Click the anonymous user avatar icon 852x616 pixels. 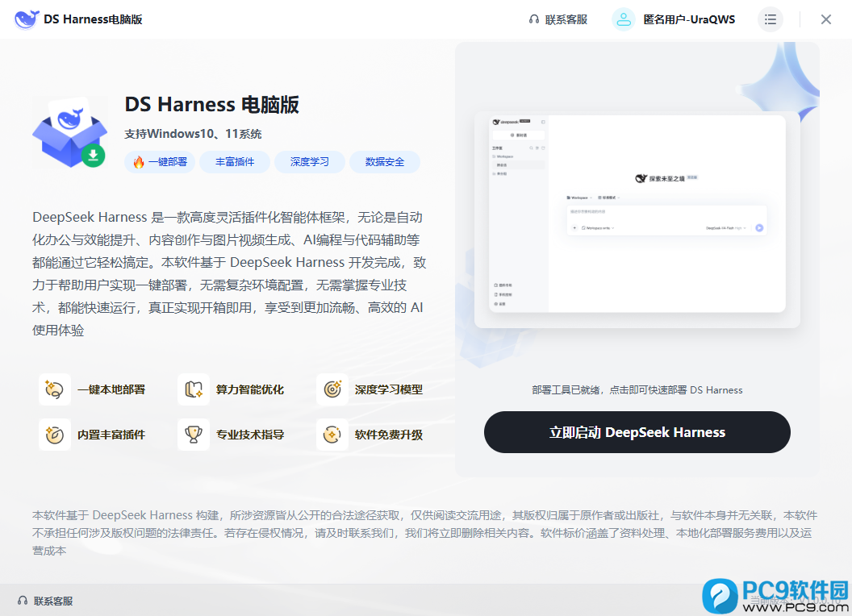[x=623, y=19]
